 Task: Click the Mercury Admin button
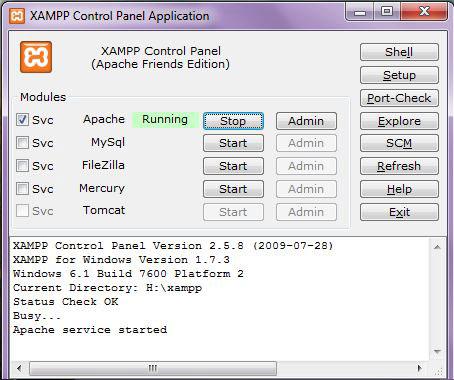306,189
